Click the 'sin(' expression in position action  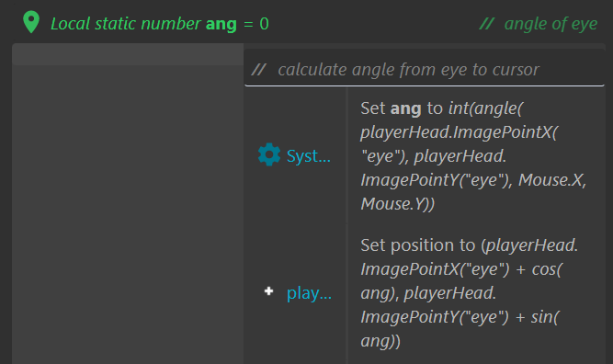pyautogui.click(x=545, y=317)
